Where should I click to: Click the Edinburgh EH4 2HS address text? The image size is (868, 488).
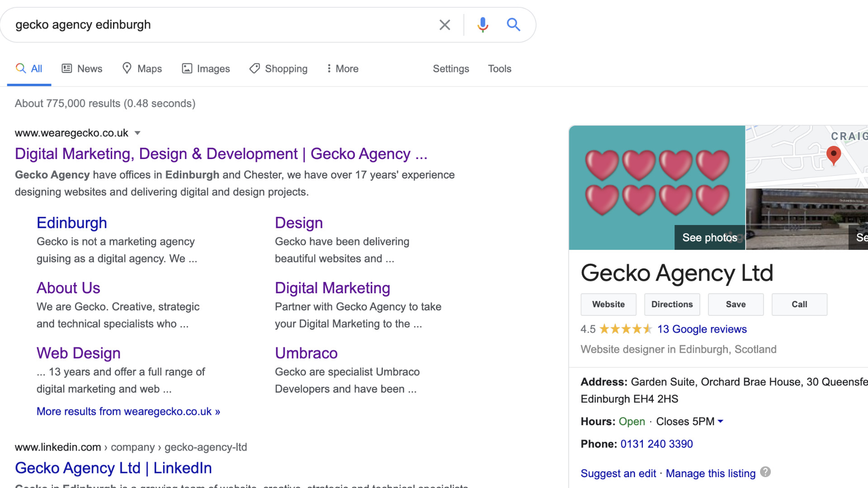(629, 399)
